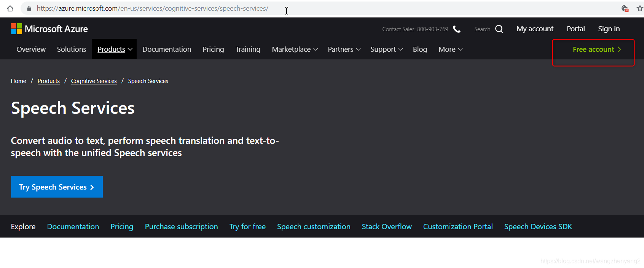Open the Speech Devices SDK link
The image size is (644, 268).
(x=538, y=227)
